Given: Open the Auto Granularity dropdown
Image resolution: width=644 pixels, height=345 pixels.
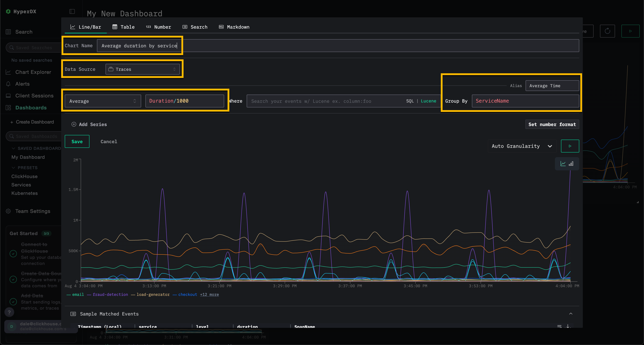Looking at the screenshot, I should click(522, 146).
